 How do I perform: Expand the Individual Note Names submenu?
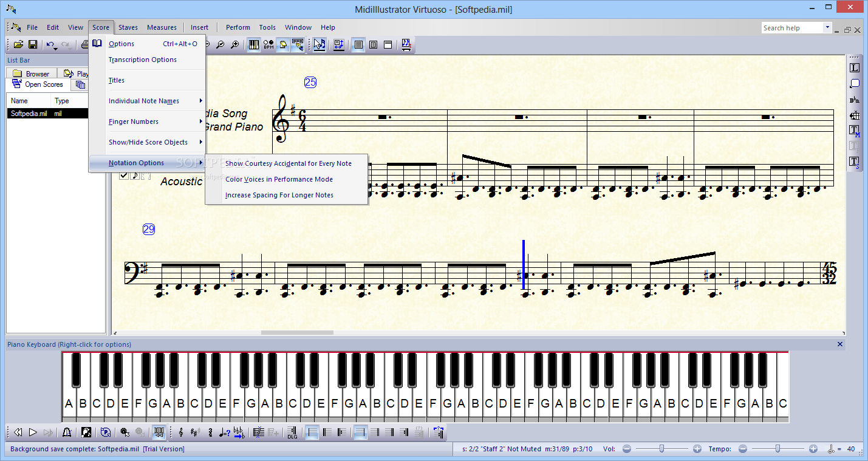pos(148,101)
